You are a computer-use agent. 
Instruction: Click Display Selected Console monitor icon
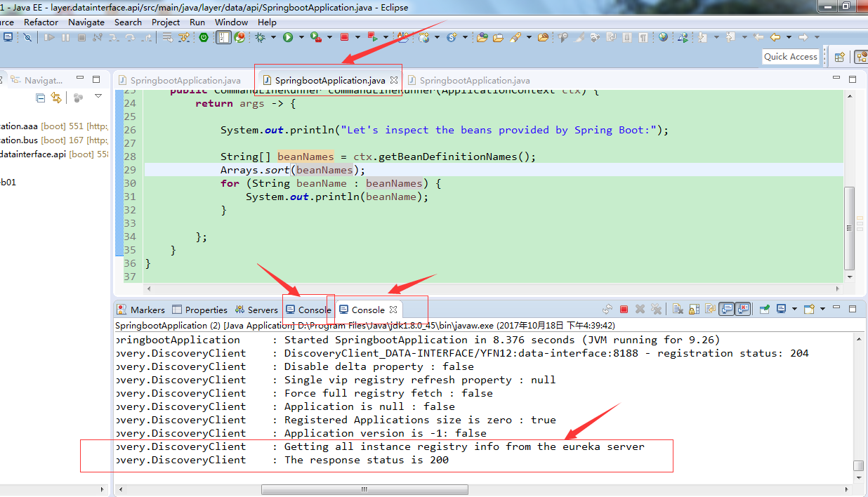point(782,309)
